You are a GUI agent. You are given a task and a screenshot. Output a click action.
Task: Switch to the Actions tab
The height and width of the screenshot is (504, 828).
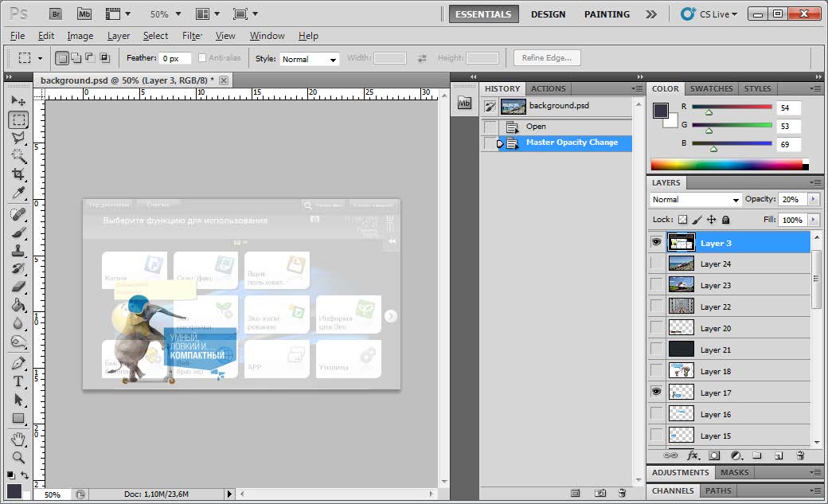pyautogui.click(x=548, y=88)
